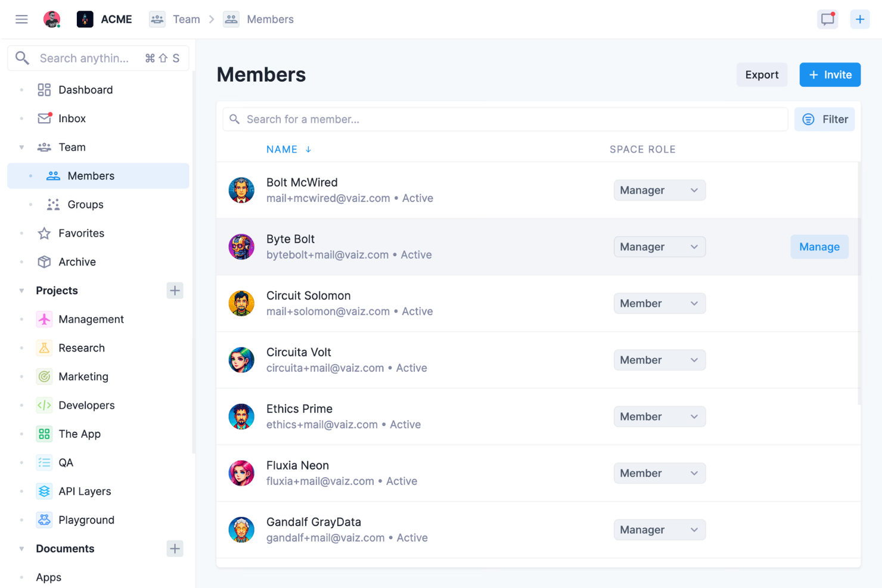Click the search magnifier icon in sidebar

pyautogui.click(x=22, y=58)
